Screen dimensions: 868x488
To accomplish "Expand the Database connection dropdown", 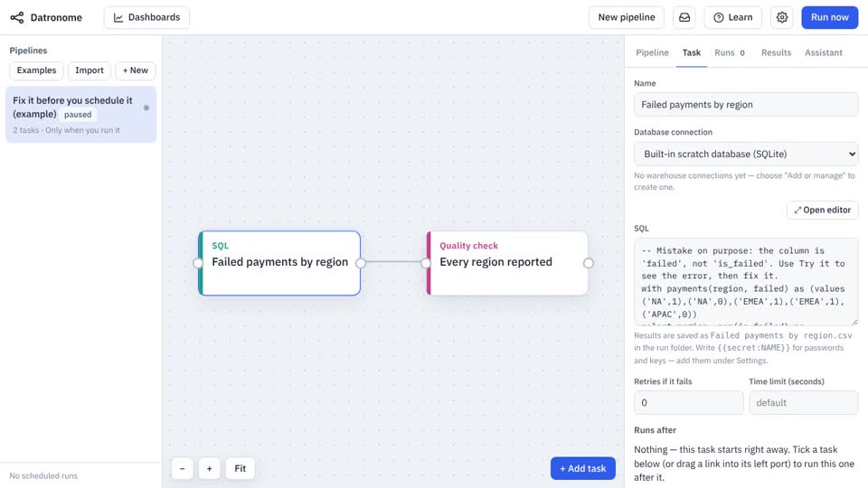I will pyautogui.click(x=746, y=154).
